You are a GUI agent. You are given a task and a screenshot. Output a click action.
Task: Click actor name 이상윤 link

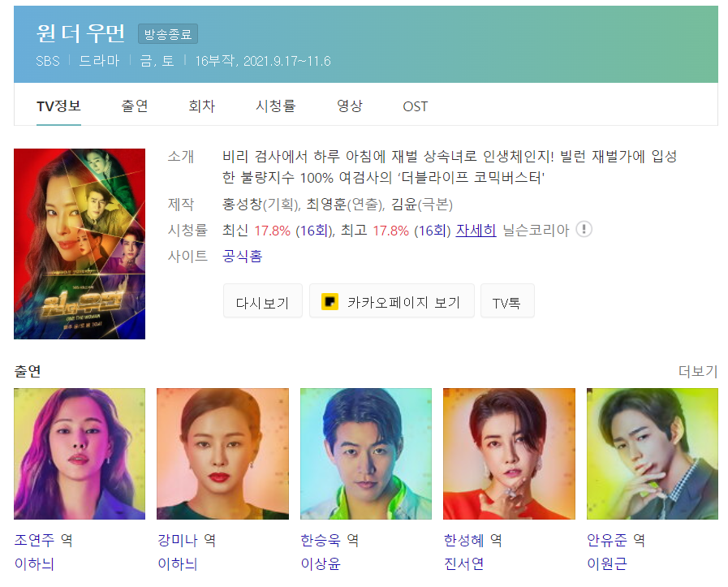(x=321, y=563)
